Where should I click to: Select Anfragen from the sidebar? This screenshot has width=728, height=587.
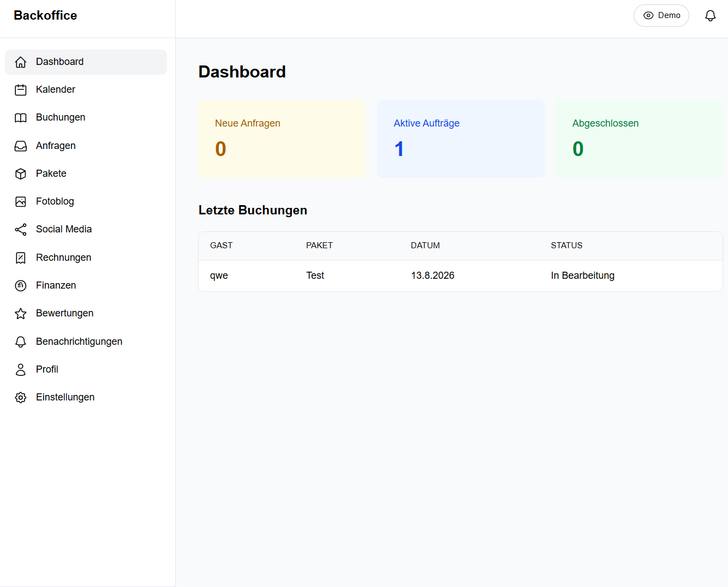86,146
